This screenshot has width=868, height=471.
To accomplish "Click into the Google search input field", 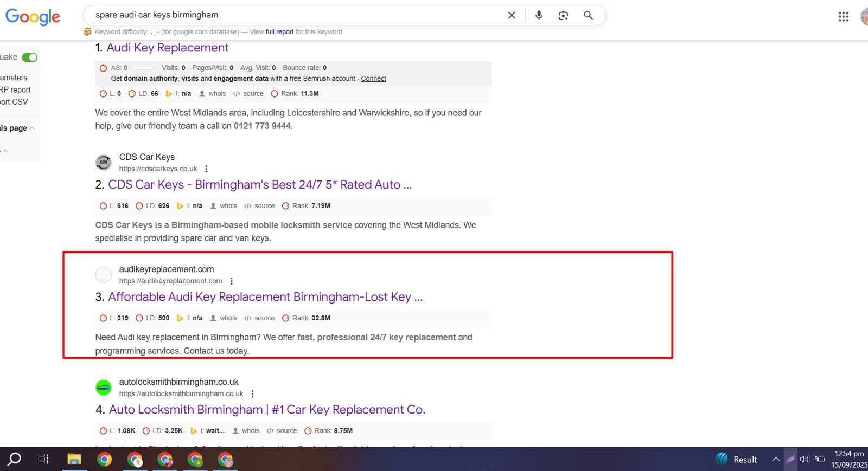I will click(x=293, y=15).
